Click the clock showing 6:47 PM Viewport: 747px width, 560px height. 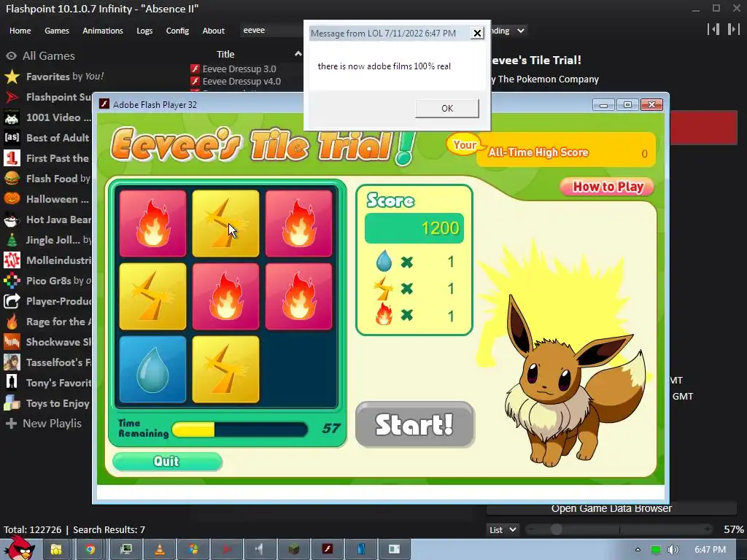tap(710, 550)
